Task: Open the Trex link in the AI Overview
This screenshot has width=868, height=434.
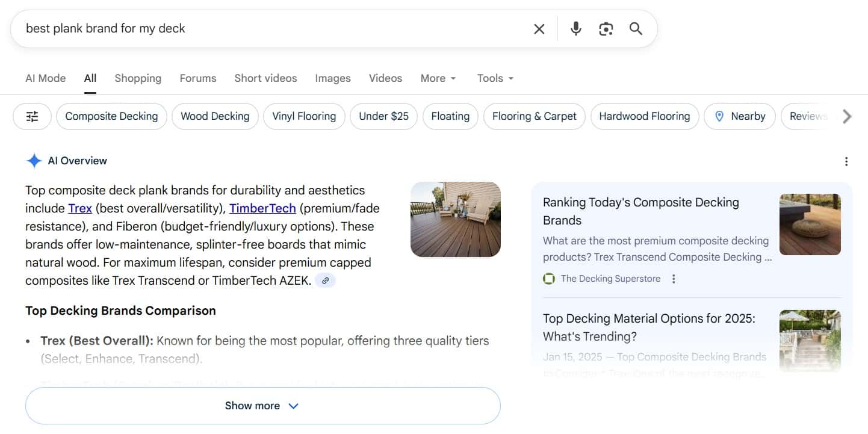Action: (79, 208)
